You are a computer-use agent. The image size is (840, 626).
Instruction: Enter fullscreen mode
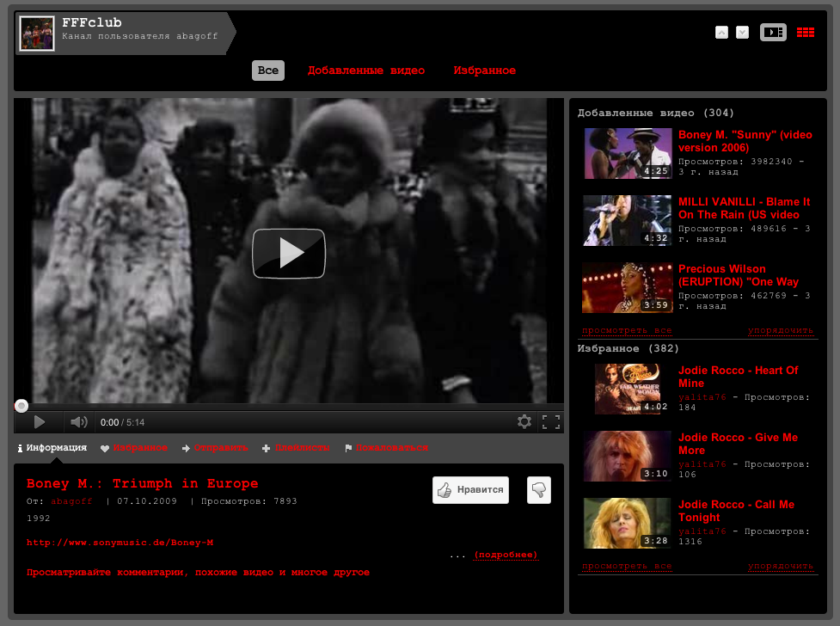[x=551, y=422]
